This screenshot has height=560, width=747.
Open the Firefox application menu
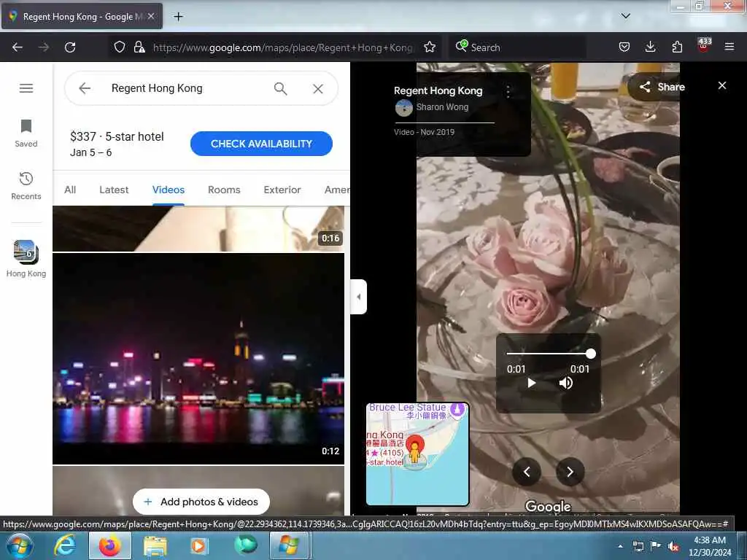click(x=729, y=47)
